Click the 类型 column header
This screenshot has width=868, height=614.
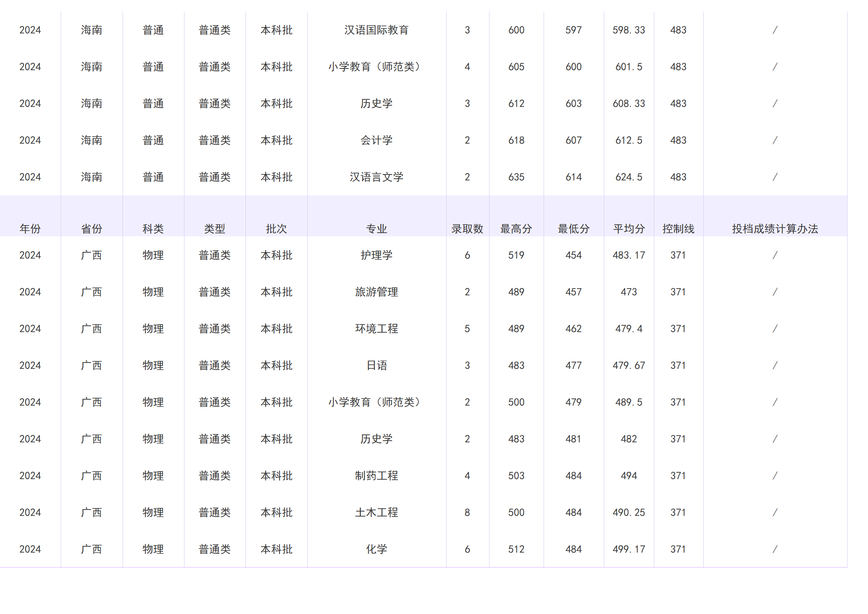pos(215,229)
